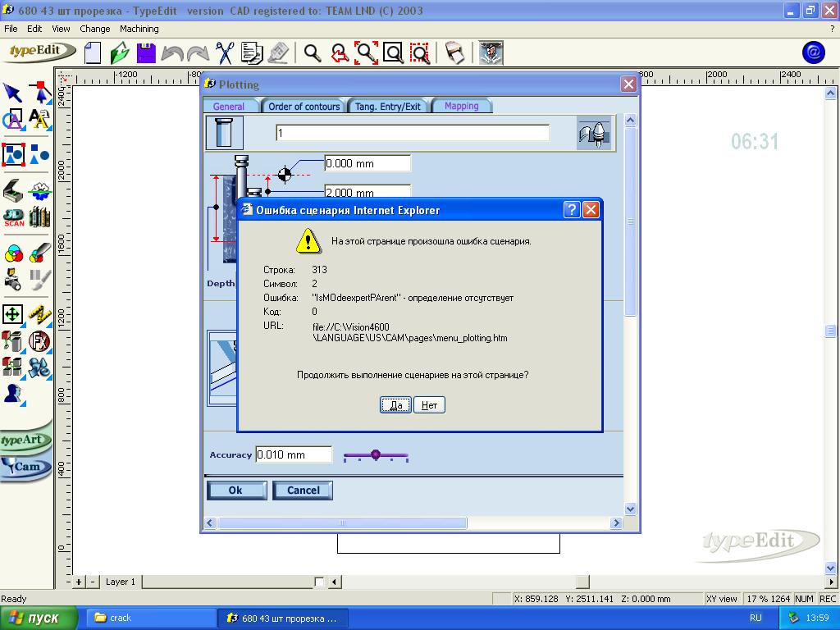Open the text tool with letter A

(x=39, y=119)
